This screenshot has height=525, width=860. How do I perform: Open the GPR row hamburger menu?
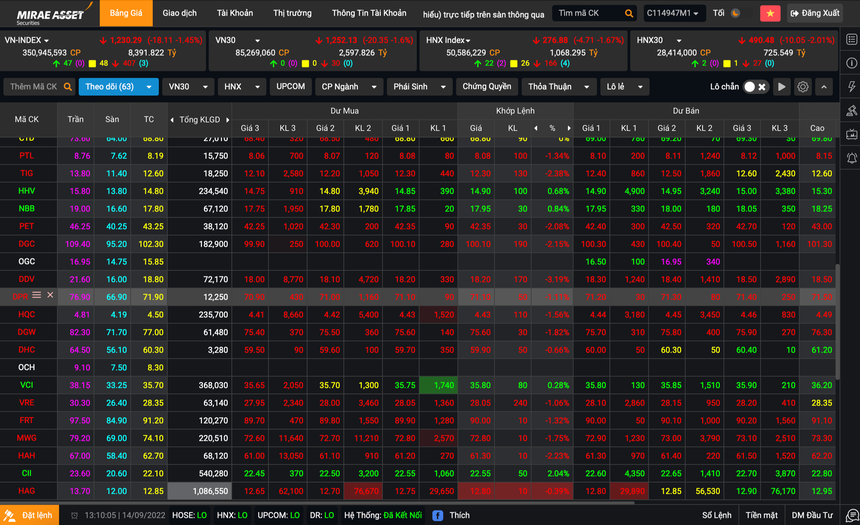pyautogui.click(x=37, y=295)
